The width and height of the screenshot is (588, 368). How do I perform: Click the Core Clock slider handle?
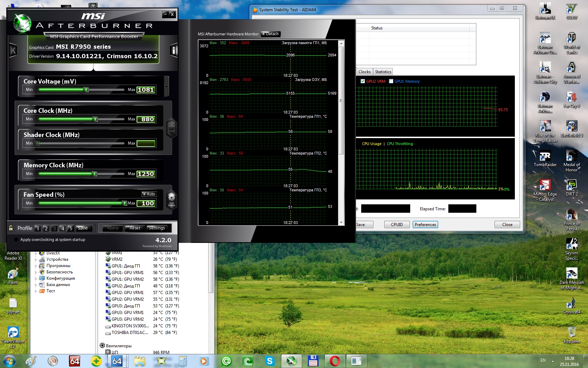click(x=95, y=119)
